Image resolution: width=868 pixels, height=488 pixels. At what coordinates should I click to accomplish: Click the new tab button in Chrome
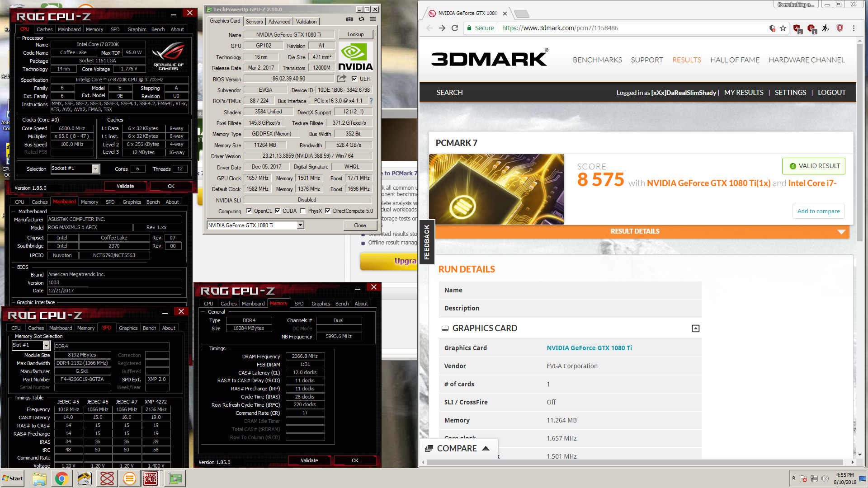[521, 14]
